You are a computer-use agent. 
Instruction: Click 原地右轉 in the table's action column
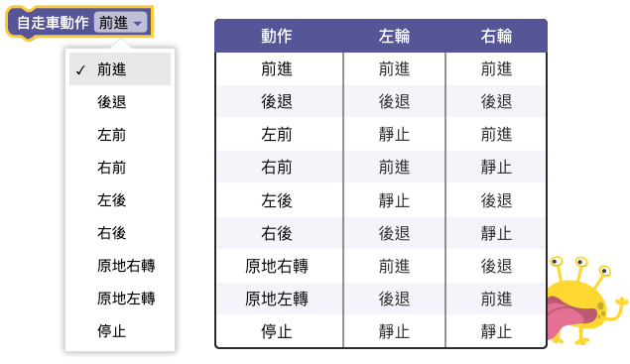coord(277,266)
